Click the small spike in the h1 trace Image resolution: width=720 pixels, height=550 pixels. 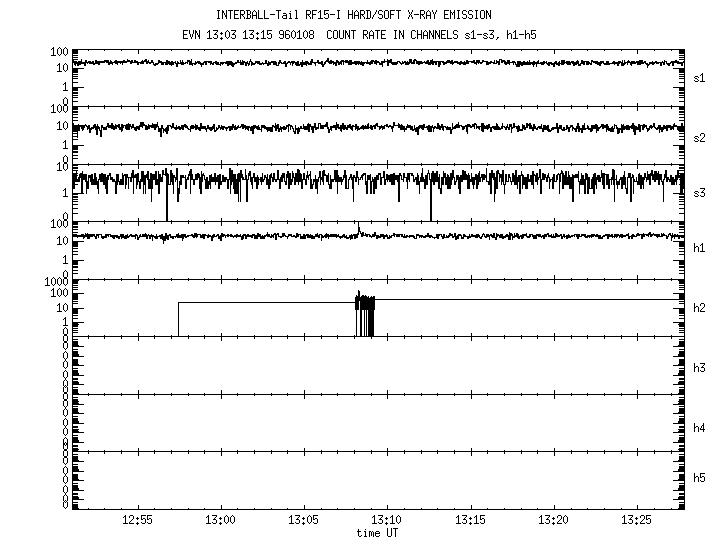point(358,231)
